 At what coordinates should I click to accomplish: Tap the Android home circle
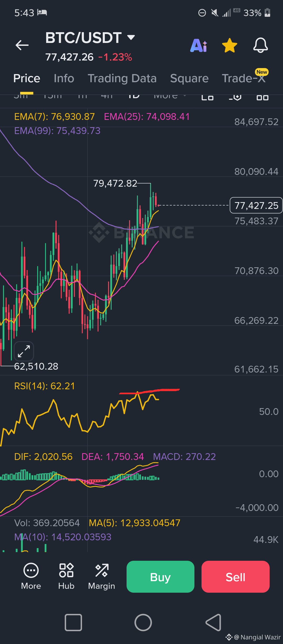click(143, 623)
